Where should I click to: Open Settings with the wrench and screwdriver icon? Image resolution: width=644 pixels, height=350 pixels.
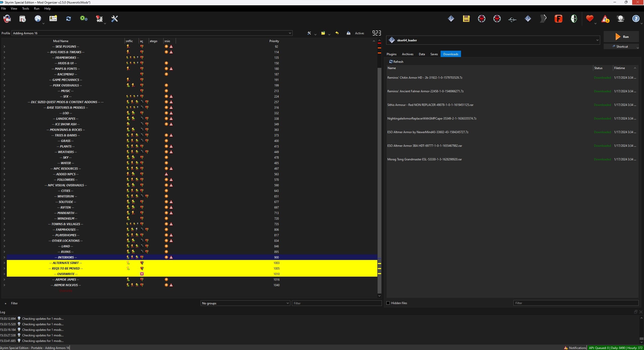[115, 19]
